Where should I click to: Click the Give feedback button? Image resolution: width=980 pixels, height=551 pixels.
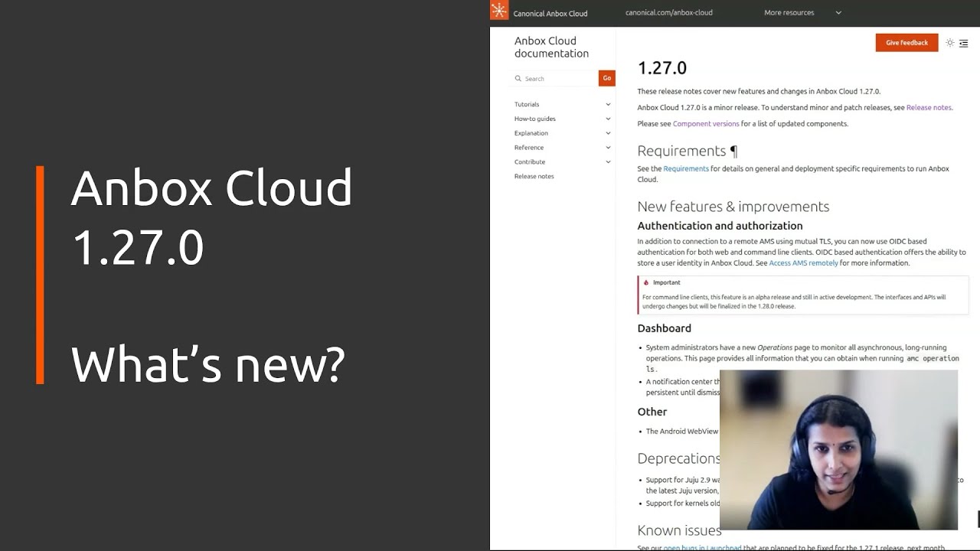coord(906,43)
